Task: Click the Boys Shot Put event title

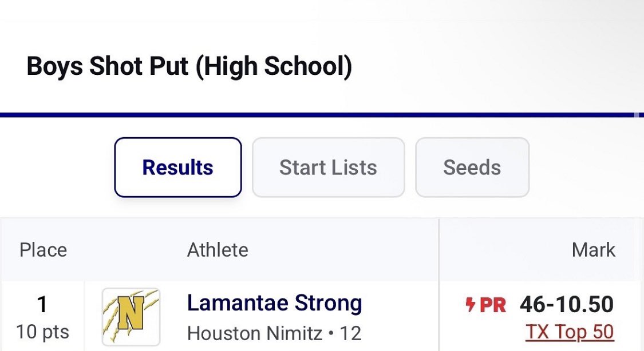Action: click(189, 67)
